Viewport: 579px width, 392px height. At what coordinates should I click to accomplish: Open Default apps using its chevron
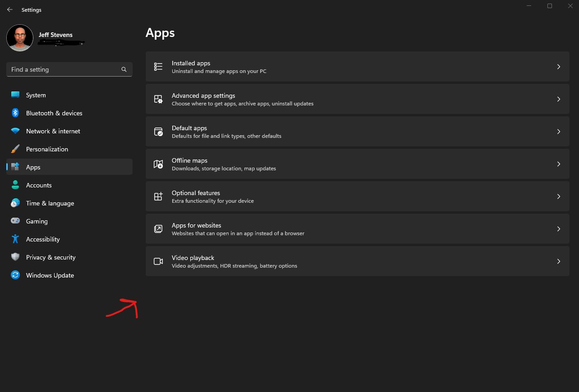pyautogui.click(x=559, y=132)
